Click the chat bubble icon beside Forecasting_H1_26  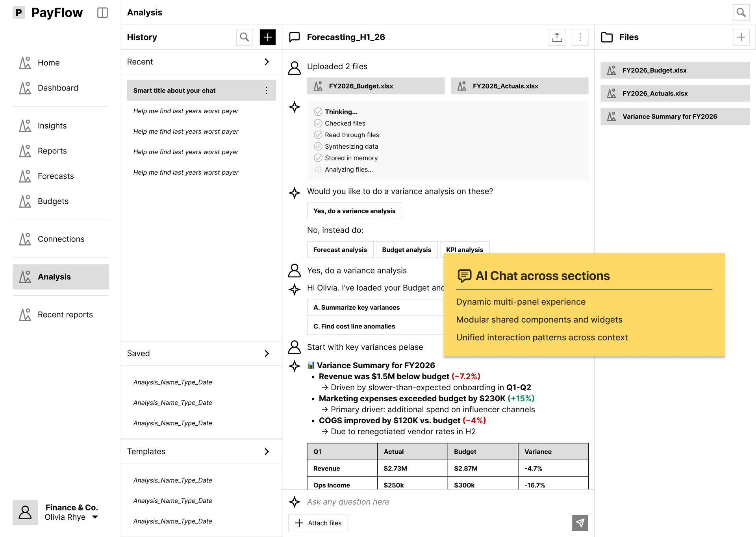(295, 37)
